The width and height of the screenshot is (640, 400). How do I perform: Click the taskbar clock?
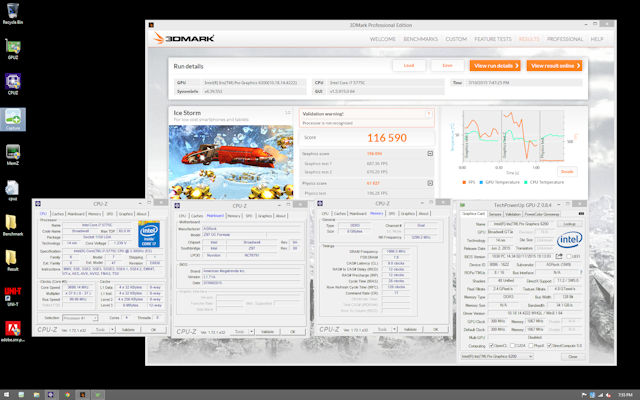[625, 395]
